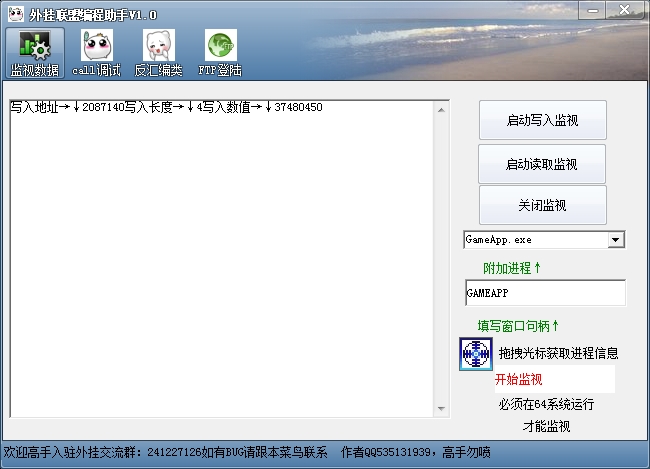
Task: Open the 反汇编类 disassembly icon
Action: click(158, 53)
